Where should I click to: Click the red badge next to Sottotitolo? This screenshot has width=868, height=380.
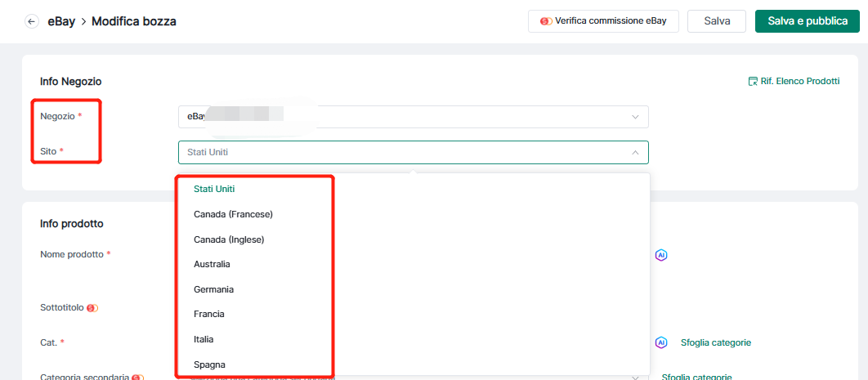pyautogui.click(x=92, y=308)
